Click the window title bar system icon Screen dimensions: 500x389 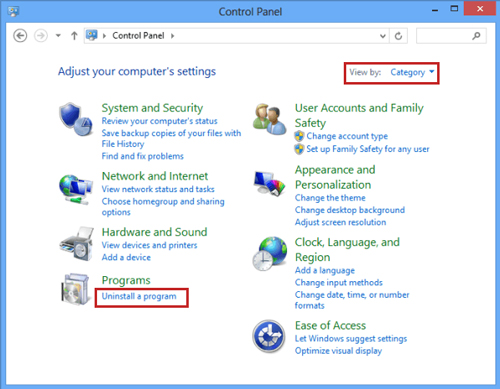click(x=13, y=11)
